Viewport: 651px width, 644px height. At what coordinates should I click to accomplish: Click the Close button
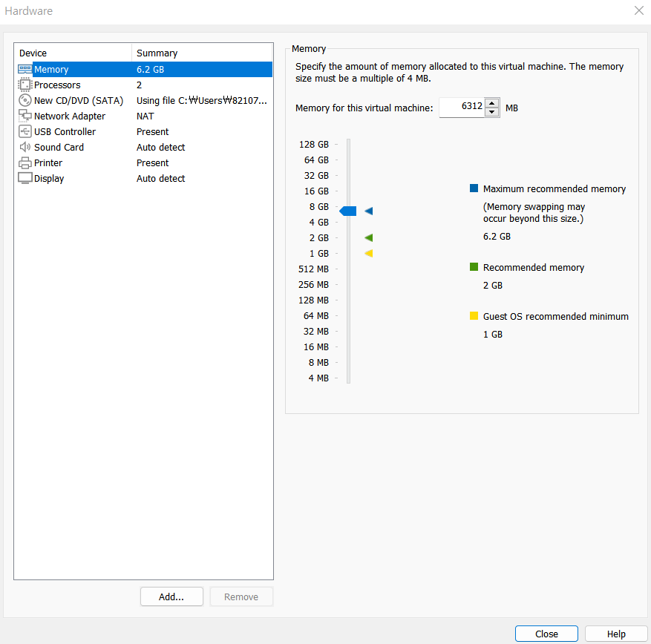546,634
